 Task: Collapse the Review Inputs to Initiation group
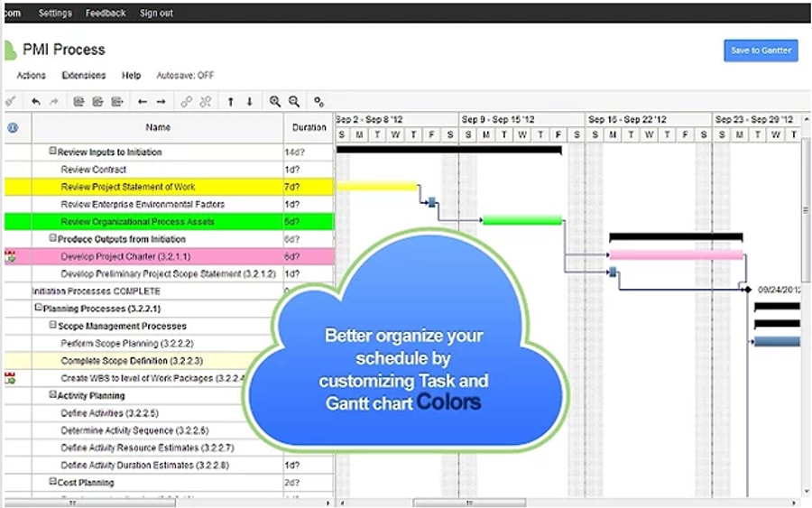[x=52, y=152]
